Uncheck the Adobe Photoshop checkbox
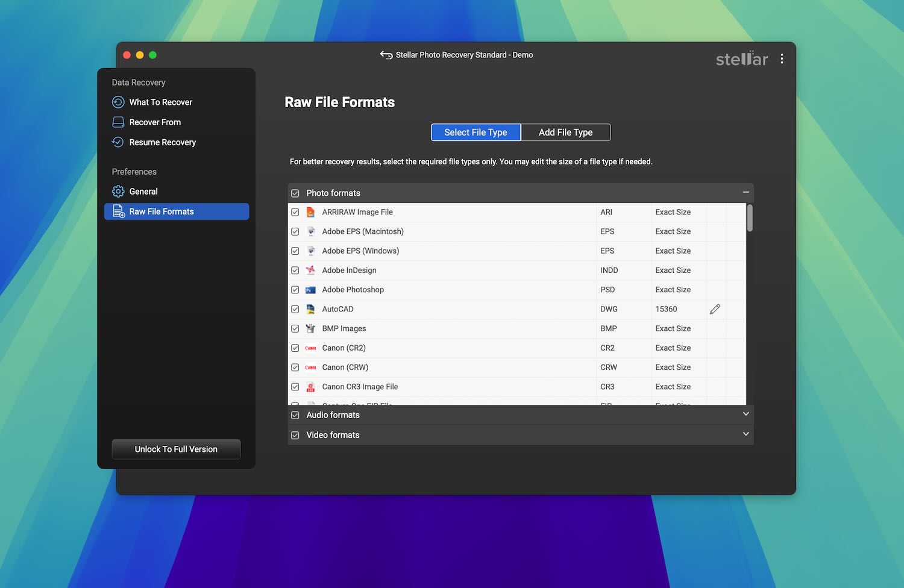The width and height of the screenshot is (904, 588). [x=295, y=290]
